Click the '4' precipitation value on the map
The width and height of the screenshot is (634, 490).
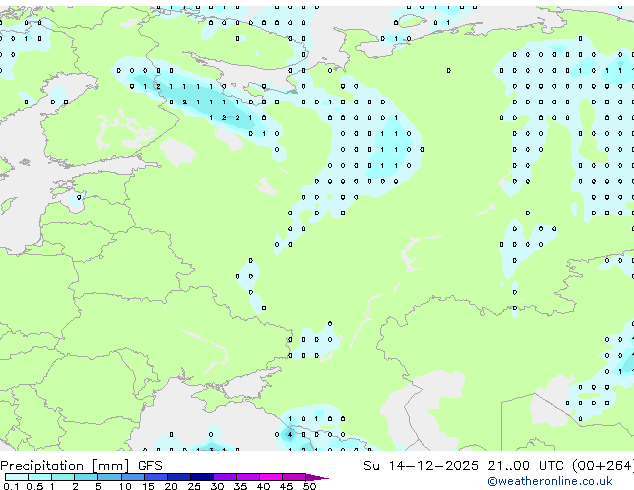point(290,435)
